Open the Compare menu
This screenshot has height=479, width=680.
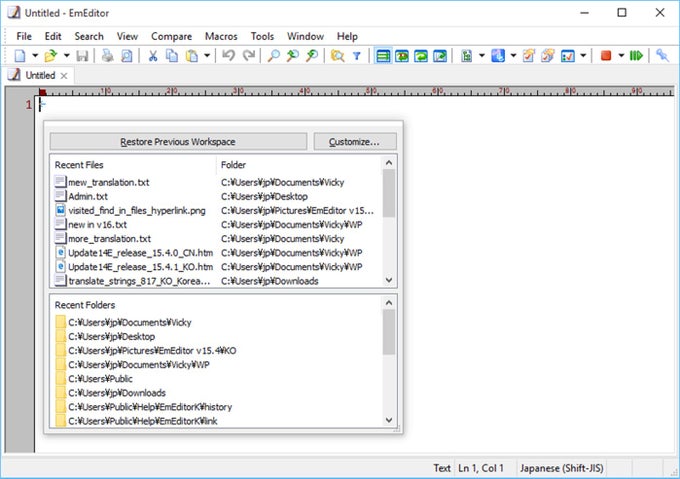click(171, 36)
